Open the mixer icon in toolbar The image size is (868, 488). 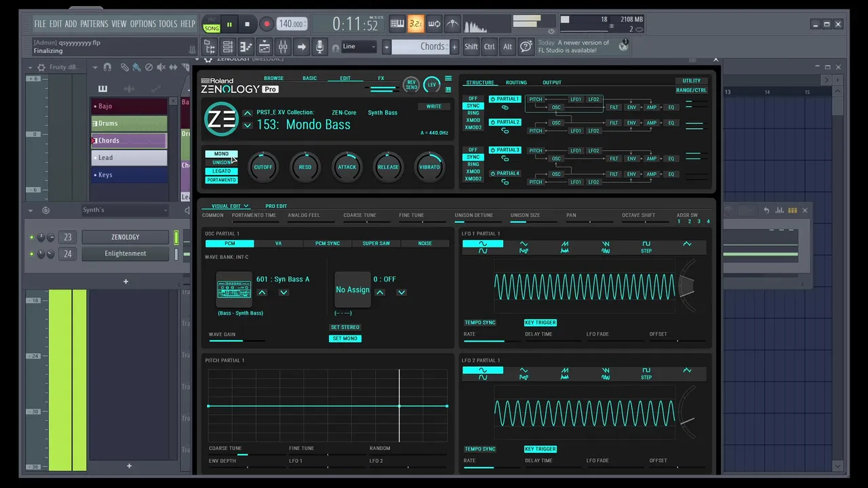tap(283, 47)
